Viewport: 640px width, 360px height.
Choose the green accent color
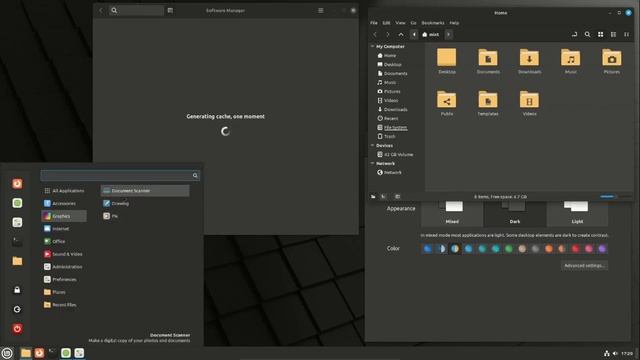509,249
